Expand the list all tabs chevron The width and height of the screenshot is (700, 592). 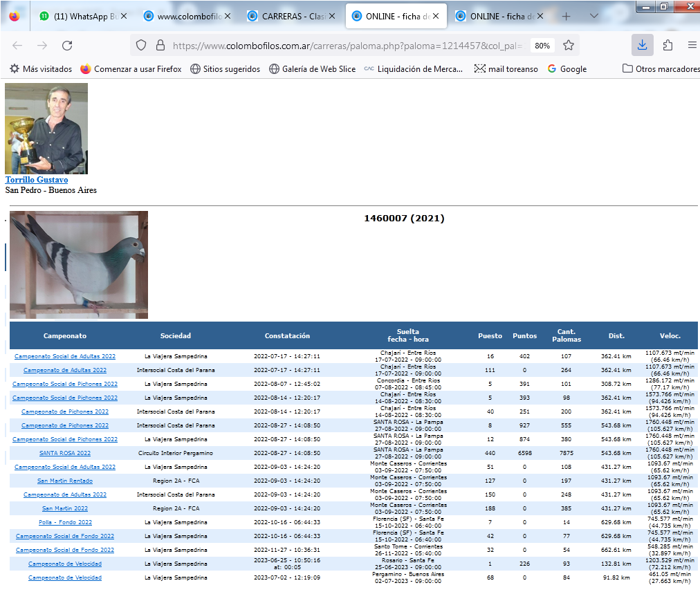594,16
